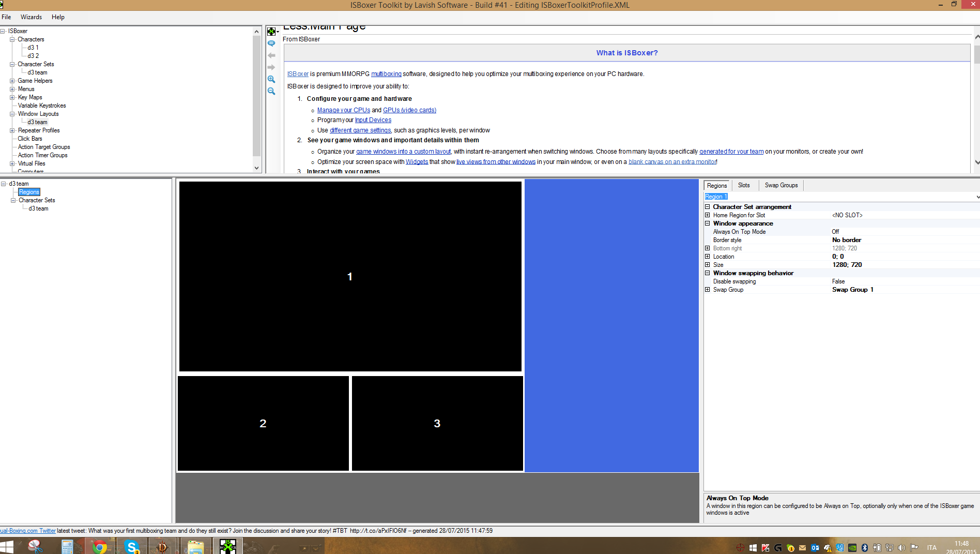Click the help pane forward arrow
This screenshot has width=980, height=554.
pos(271,67)
